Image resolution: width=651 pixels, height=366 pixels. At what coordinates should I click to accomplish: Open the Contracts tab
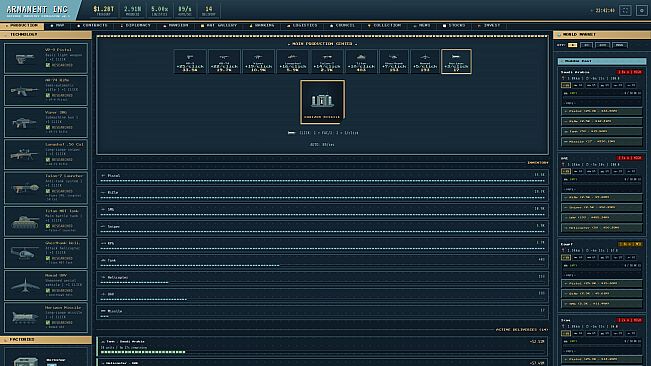point(92,25)
